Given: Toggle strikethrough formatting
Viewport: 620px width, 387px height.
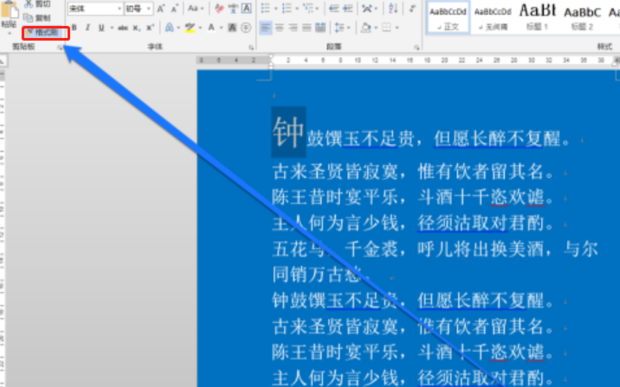Looking at the screenshot, I should tap(123, 28).
